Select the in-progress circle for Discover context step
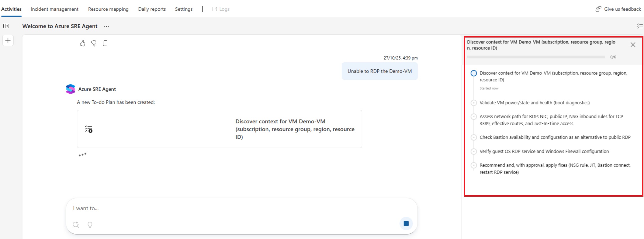The width and height of the screenshot is (644, 239). point(474,73)
